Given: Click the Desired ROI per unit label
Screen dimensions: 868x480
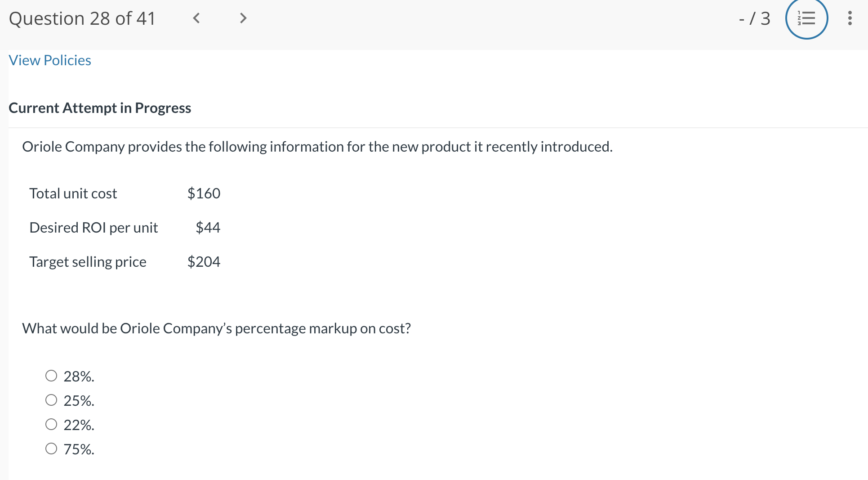Looking at the screenshot, I should point(93,228).
